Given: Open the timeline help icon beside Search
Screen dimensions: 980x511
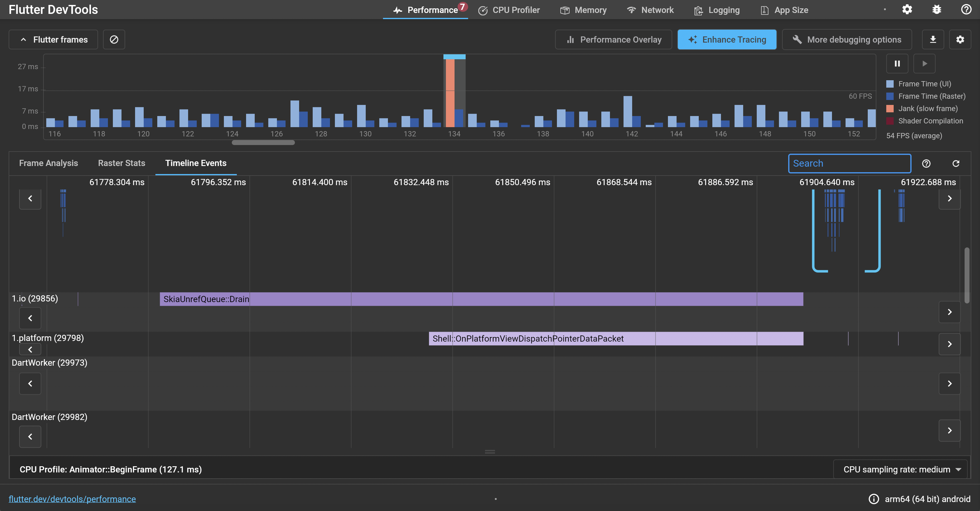Looking at the screenshot, I should pyautogui.click(x=926, y=163).
